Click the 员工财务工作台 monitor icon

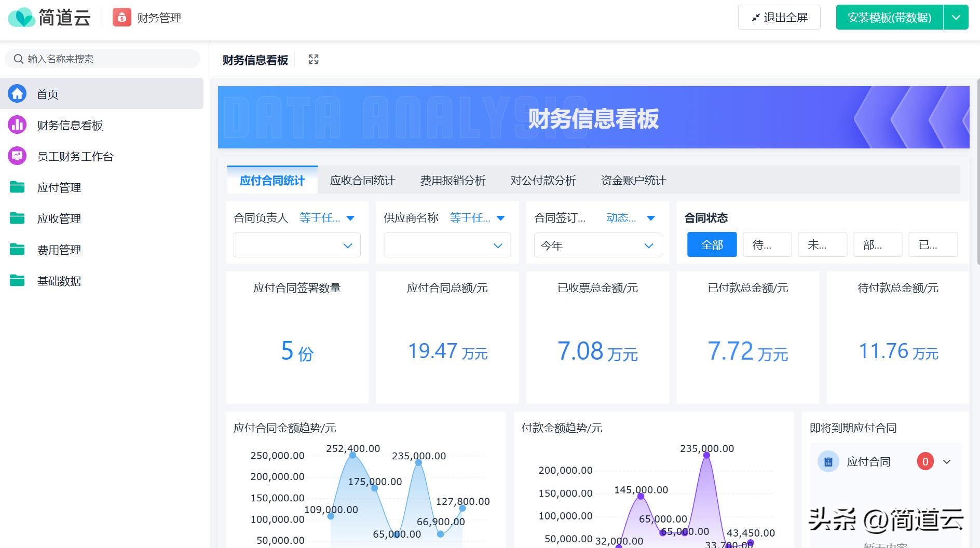pos(17,156)
